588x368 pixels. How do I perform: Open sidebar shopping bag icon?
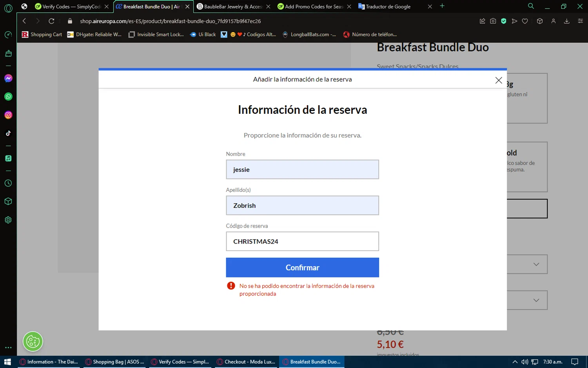(8, 53)
